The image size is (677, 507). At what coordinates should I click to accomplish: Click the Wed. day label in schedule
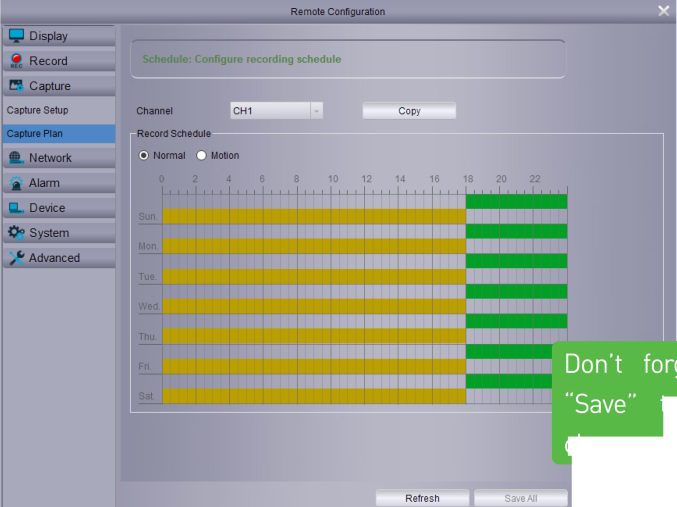click(x=148, y=306)
